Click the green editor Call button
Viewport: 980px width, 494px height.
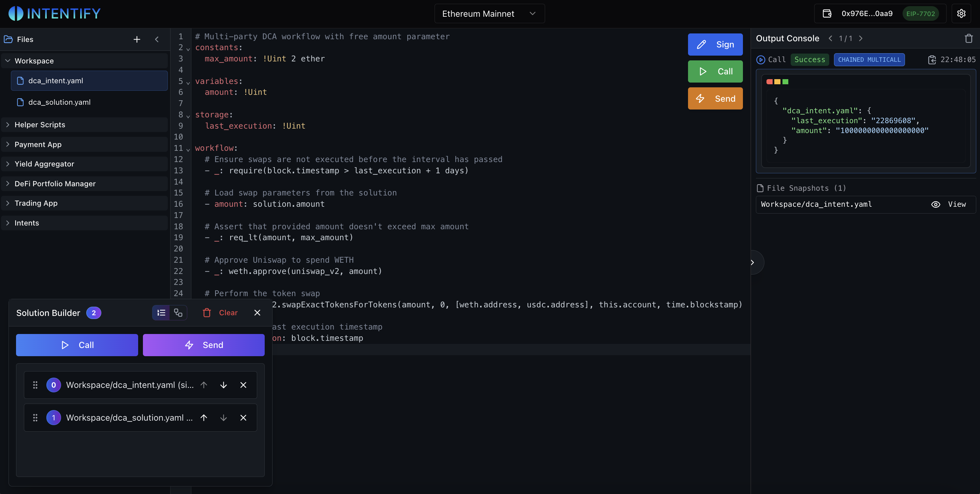tap(715, 72)
